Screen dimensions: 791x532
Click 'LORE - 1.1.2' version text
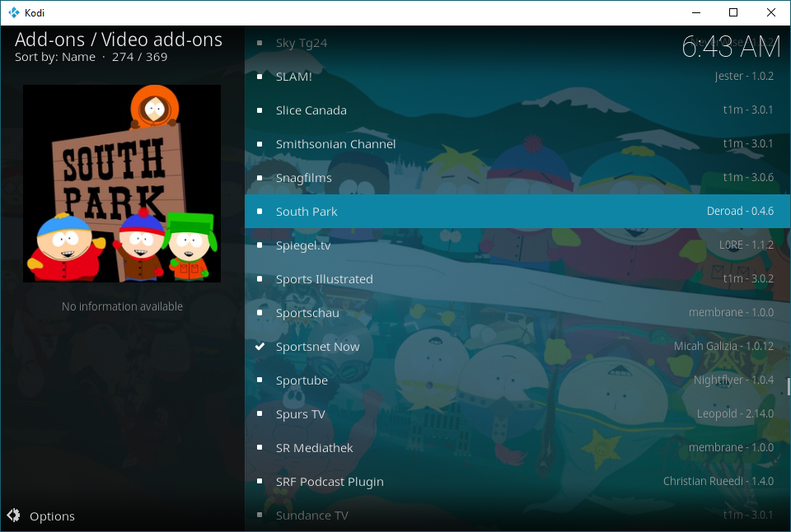click(x=747, y=245)
